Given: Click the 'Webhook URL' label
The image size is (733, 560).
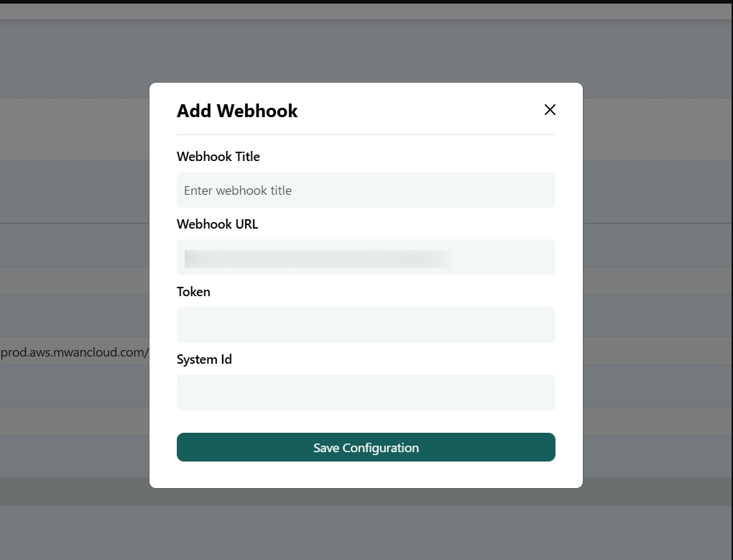Looking at the screenshot, I should pos(217,224).
